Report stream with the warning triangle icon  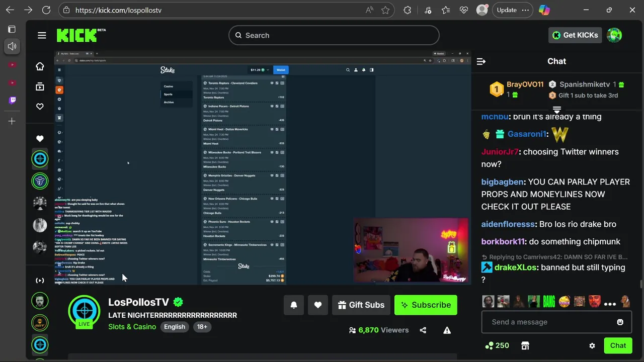(447, 330)
